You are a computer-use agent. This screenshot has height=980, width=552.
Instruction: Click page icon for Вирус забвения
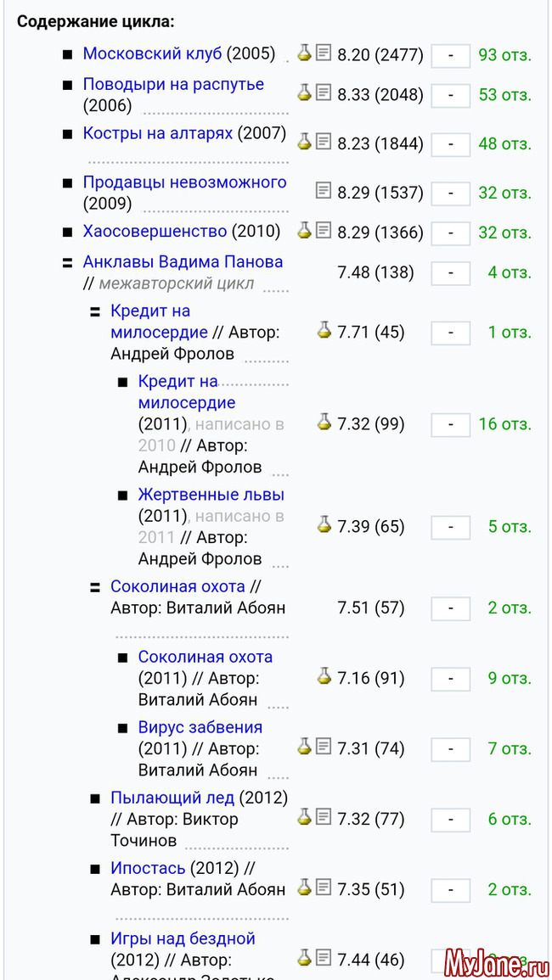[324, 747]
